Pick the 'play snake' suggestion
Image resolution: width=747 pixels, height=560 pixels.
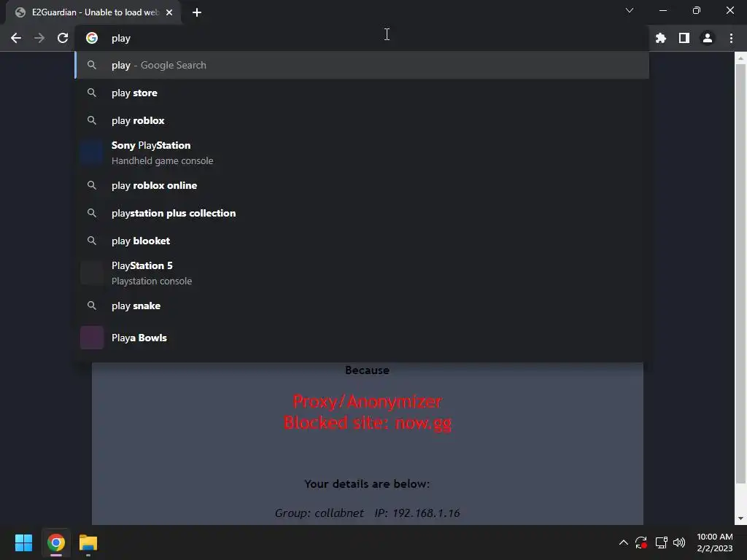click(x=362, y=306)
